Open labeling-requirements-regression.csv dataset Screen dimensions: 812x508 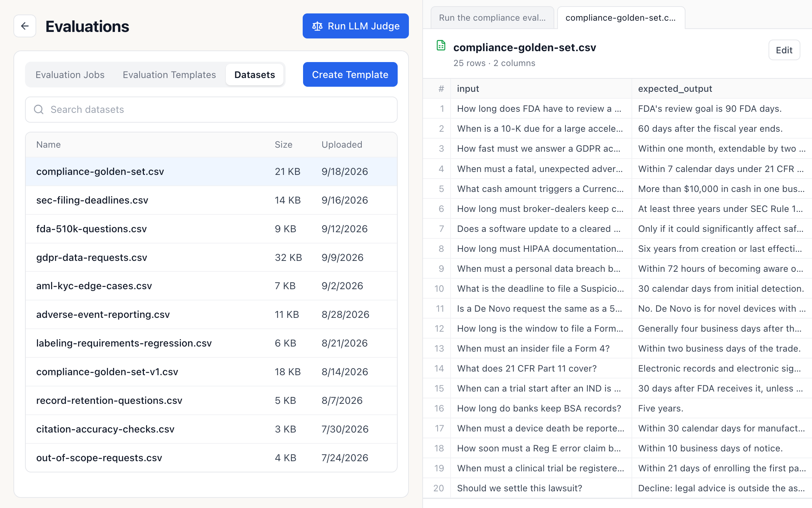211,343
